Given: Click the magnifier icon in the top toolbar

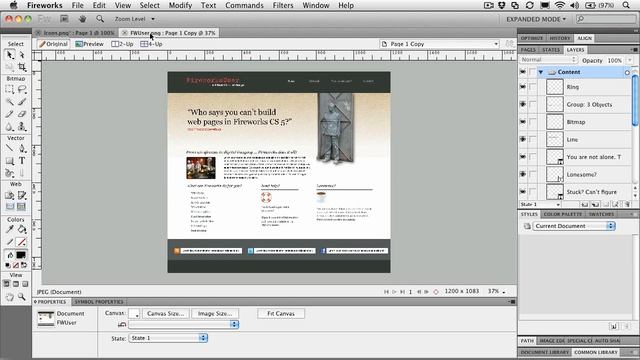Looking at the screenshot, I should pyautogui.click(x=100, y=19).
